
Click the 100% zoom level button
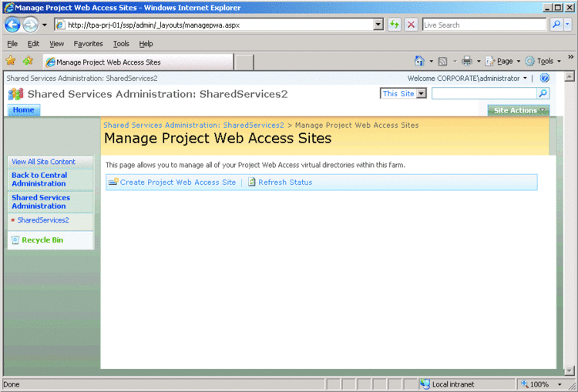point(535,384)
